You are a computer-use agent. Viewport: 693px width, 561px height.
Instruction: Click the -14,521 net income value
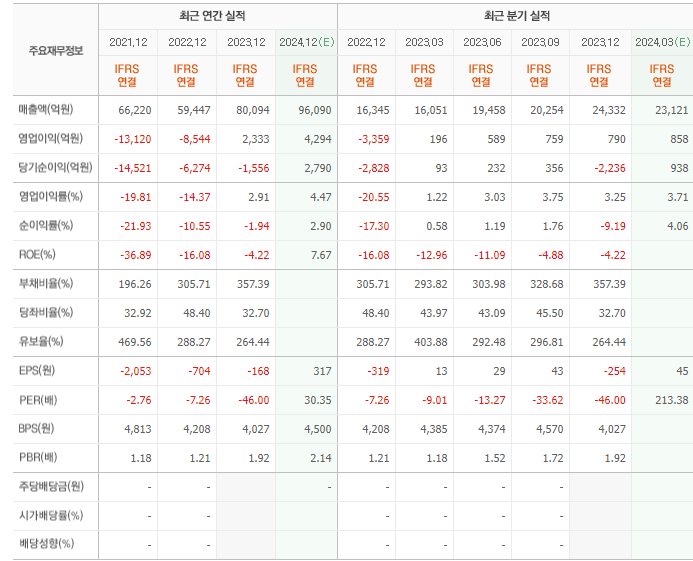click(133, 168)
